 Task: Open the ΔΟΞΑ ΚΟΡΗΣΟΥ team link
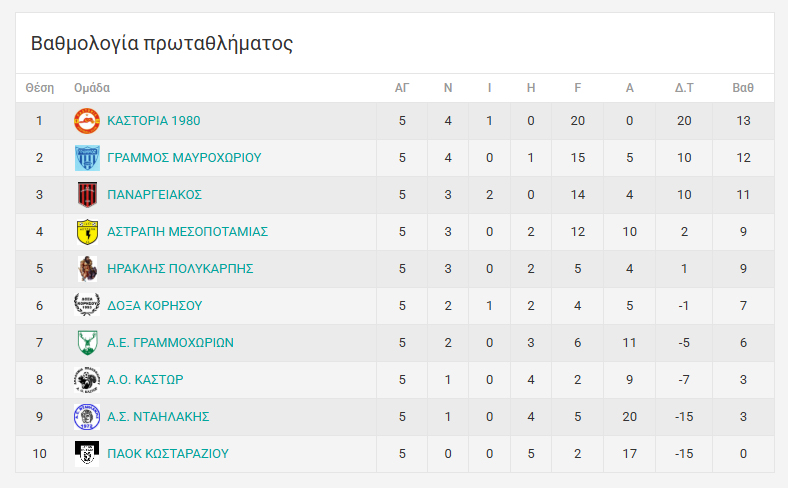click(155, 306)
